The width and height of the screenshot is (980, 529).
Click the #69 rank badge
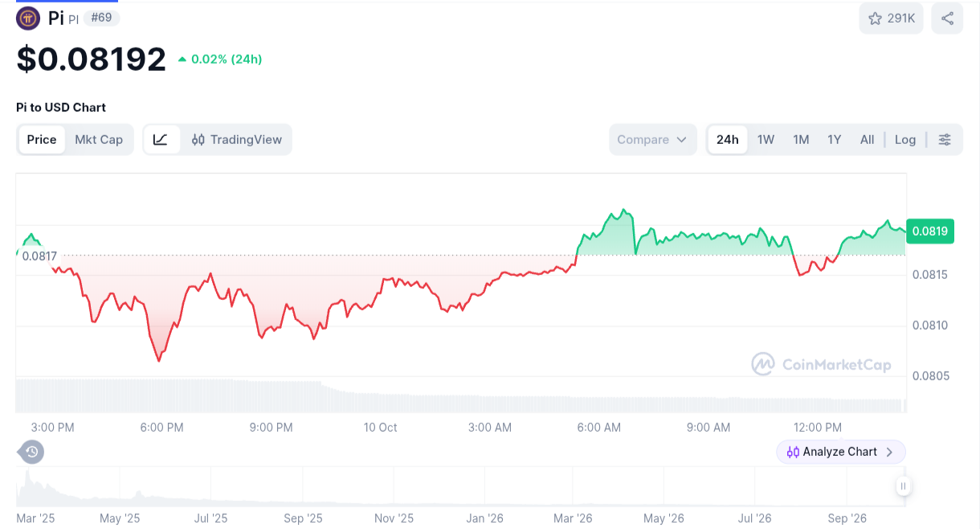point(101,18)
